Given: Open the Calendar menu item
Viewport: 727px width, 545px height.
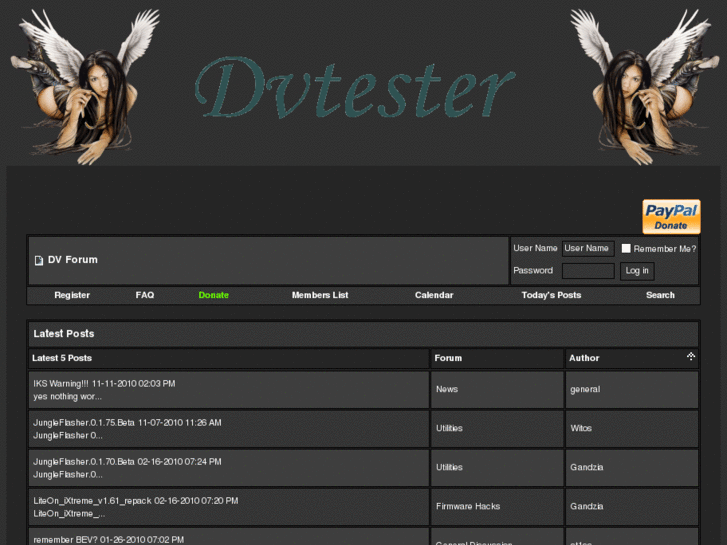Looking at the screenshot, I should tap(434, 295).
